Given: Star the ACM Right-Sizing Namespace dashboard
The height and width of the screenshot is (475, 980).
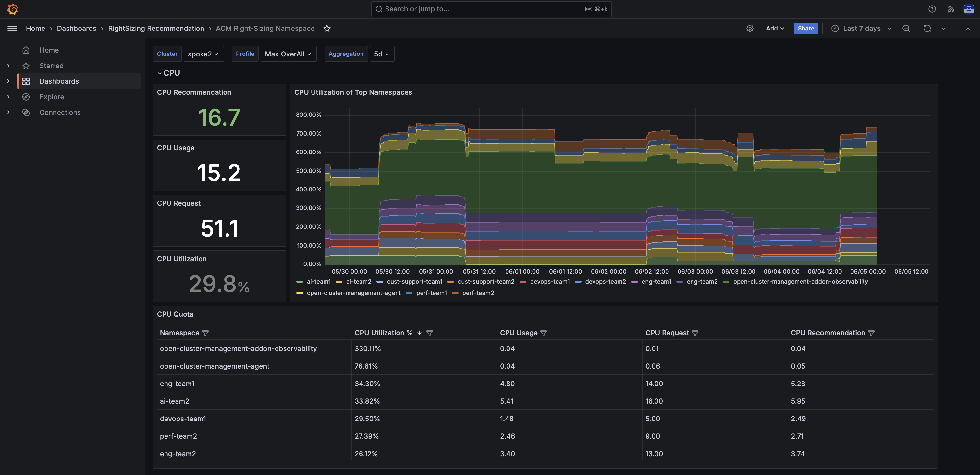Looking at the screenshot, I should point(327,29).
